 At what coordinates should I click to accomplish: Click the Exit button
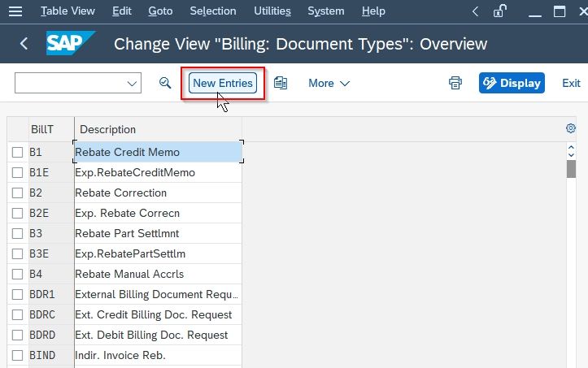pyautogui.click(x=571, y=83)
